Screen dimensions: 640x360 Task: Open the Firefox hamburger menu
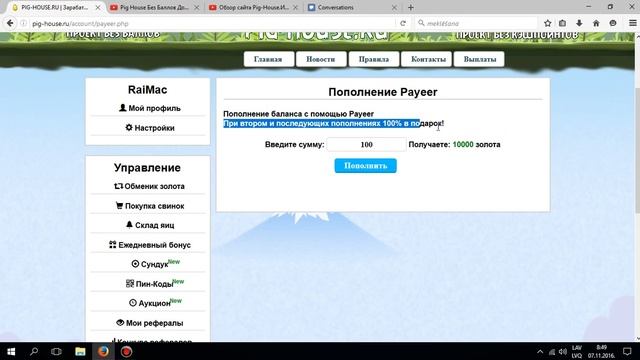click(632, 23)
